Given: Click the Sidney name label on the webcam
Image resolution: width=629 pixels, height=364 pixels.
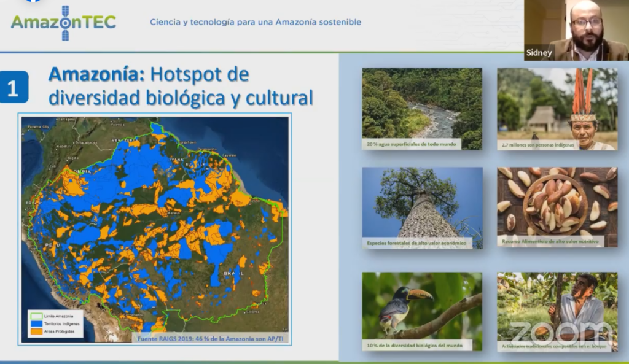Looking at the screenshot, I should tap(539, 53).
